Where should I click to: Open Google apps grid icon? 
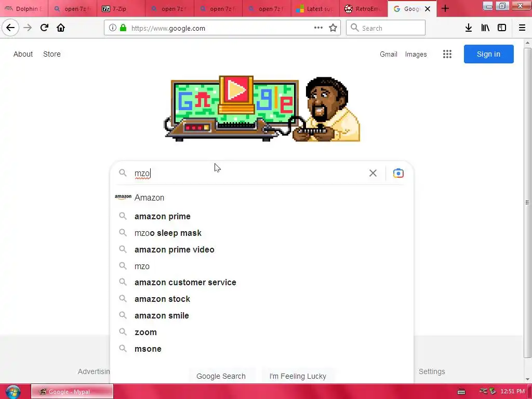(x=447, y=54)
